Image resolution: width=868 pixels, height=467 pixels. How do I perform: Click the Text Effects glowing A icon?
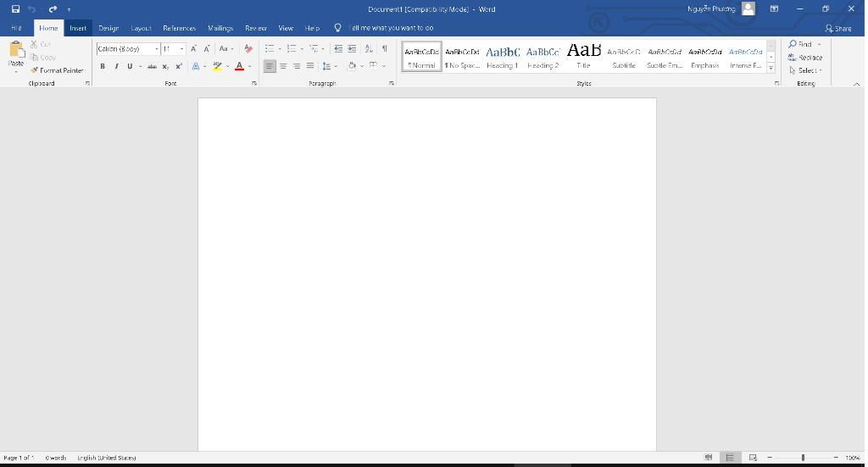(x=196, y=66)
